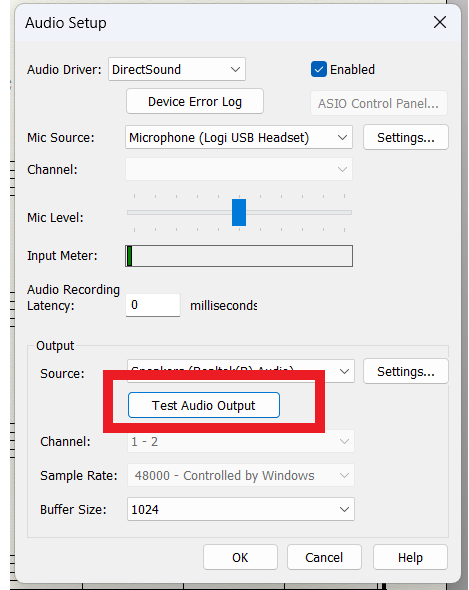Click the chevron arrow of Audio Driver combo
This screenshot has width=469, height=590.
tap(236, 70)
